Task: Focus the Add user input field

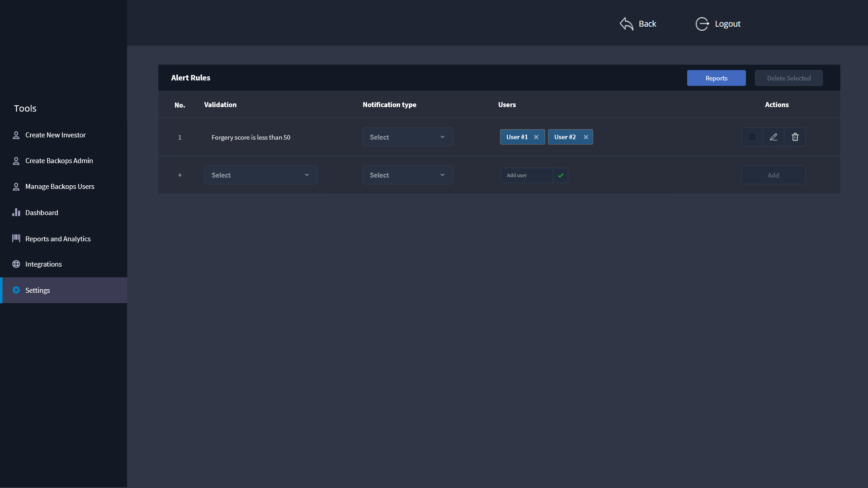Action: pyautogui.click(x=526, y=175)
